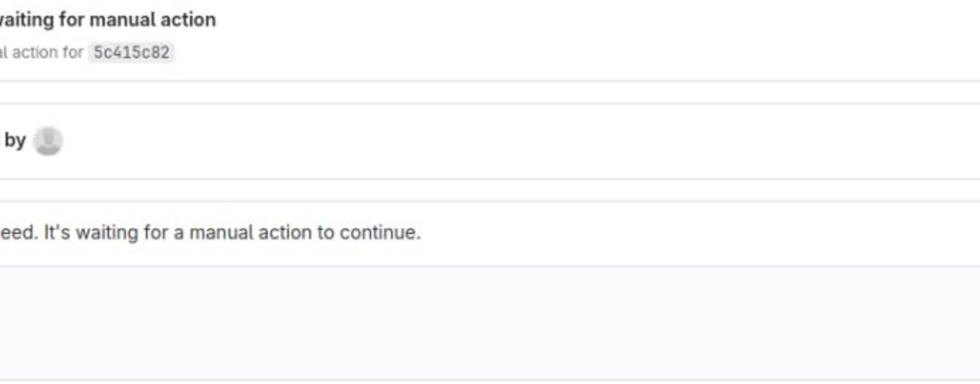This screenshot has width=980, height=384.
Task: Click the "waiting for manual action" heading
Action: pos(106,20)
